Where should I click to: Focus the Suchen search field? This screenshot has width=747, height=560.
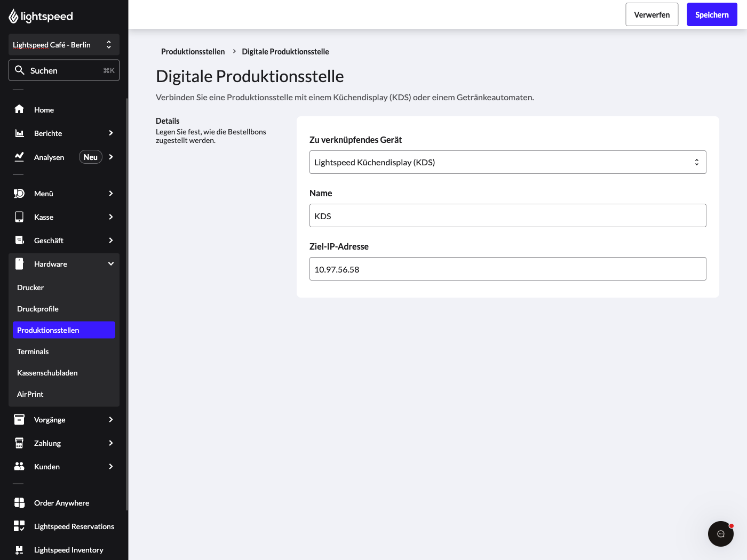coord(64,70)
